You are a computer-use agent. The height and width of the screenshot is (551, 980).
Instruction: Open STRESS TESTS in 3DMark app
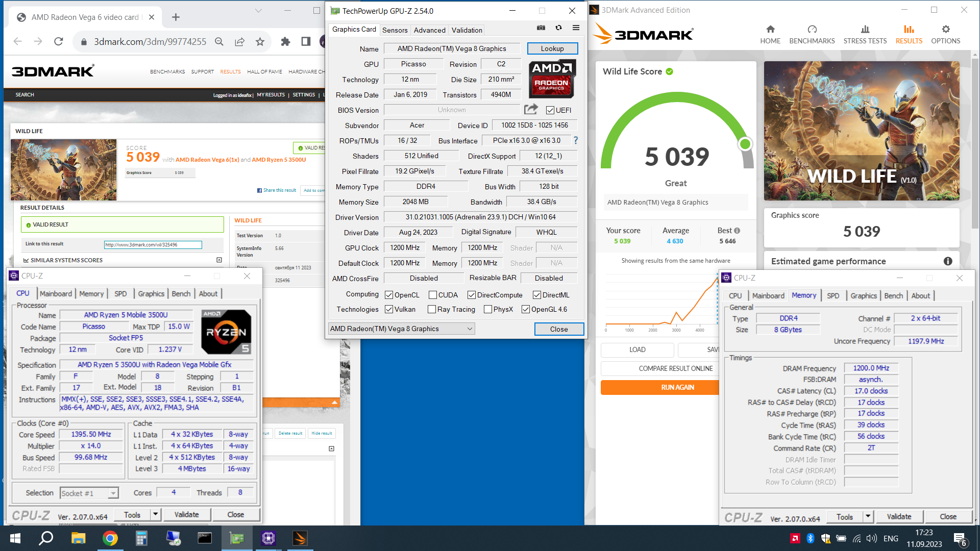[865, 35]
